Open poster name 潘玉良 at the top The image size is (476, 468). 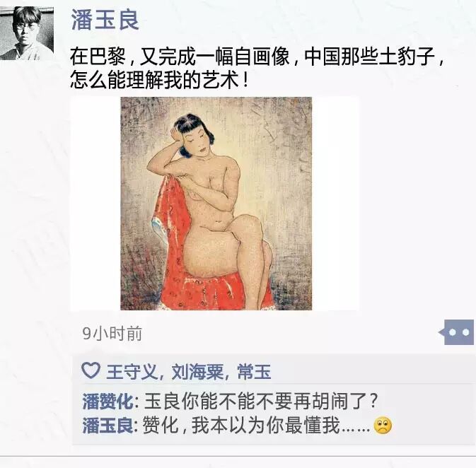click(105, 20)
